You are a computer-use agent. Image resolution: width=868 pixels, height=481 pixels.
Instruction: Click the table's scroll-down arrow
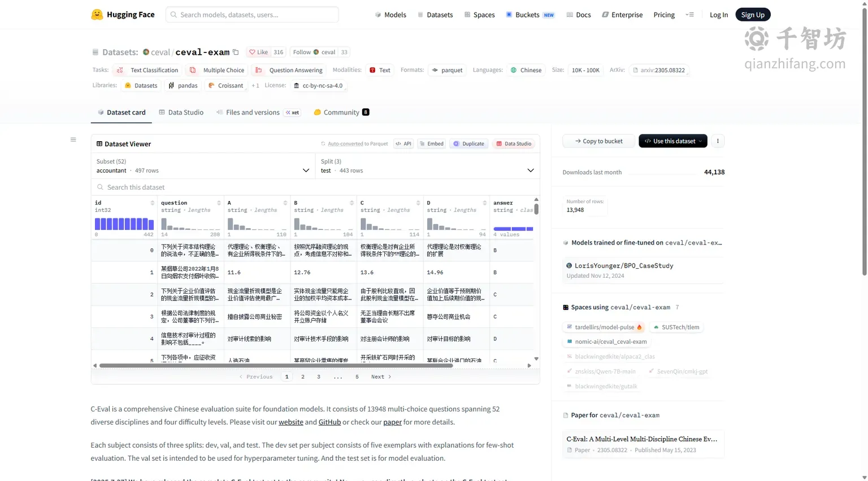click(536, 358)
